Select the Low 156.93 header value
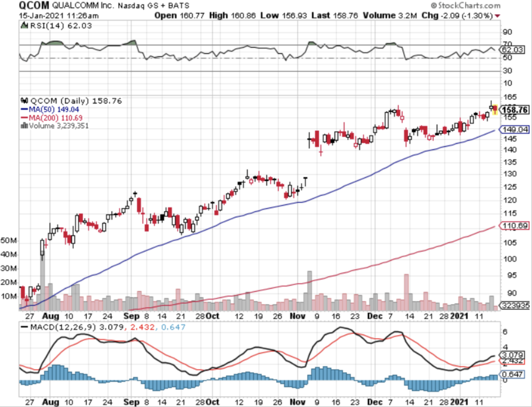The image size is (532, 407). (284, 15)
